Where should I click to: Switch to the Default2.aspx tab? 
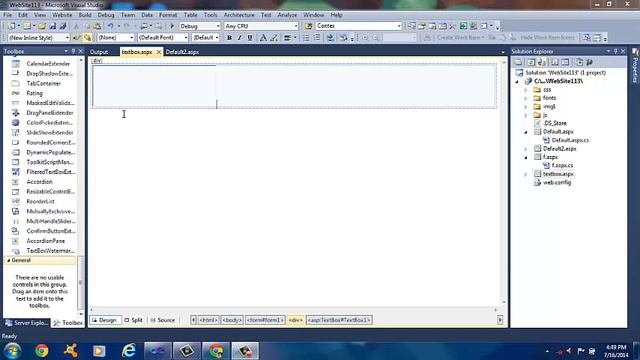[x=182, y=52]
